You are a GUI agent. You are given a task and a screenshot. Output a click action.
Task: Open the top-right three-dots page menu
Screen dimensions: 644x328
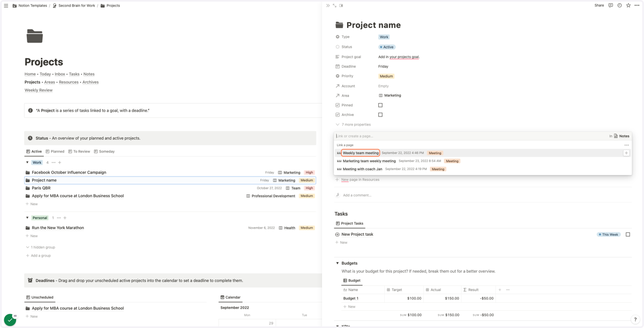[x=637, y=5]
